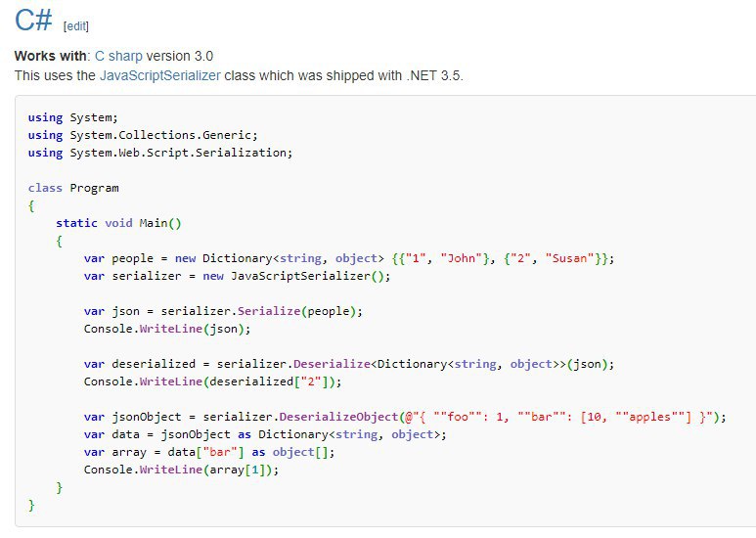Click the 'var deserialized' code line
756x538 pixels.
349,364
